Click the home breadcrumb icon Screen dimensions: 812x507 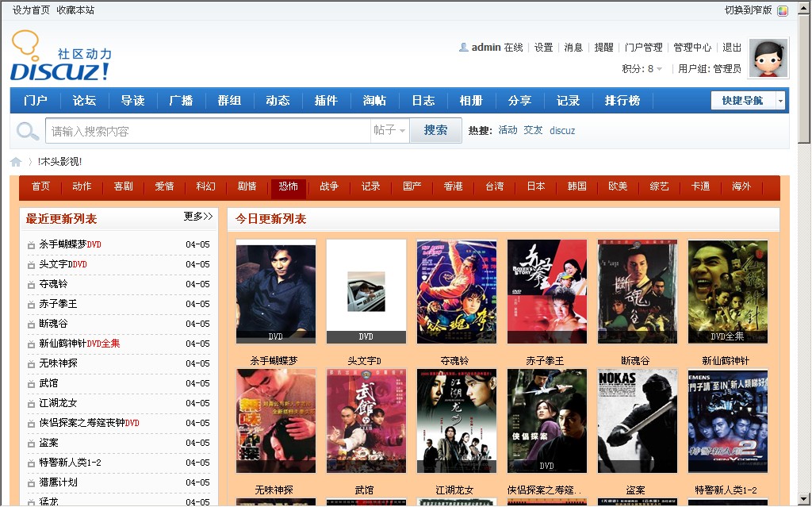(16, 162)
